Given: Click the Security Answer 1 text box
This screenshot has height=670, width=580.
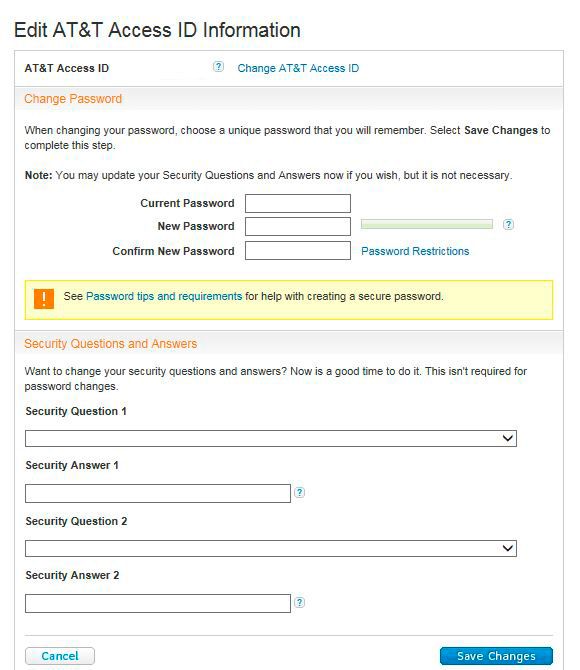Looking at the screenshot, I should coord(158,494).
